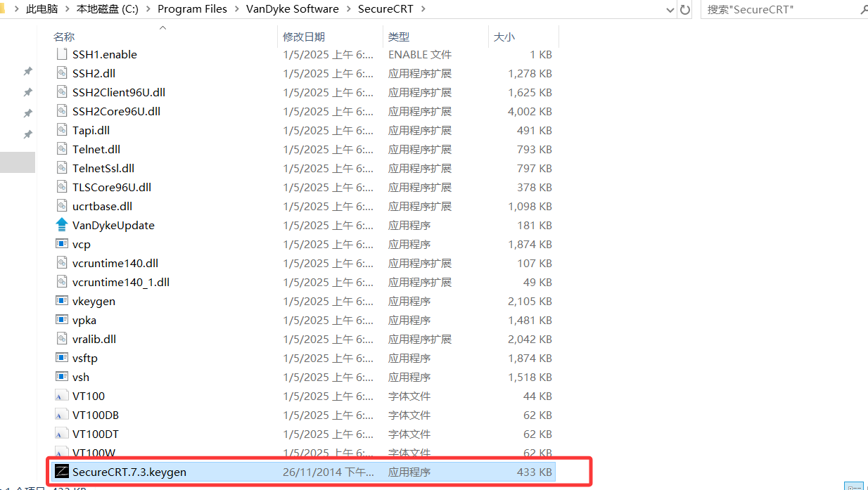Click the vcruntime140_1.dll file icon
The height and width of the screenshot is (490, 868).
click(x=62, y=282)
